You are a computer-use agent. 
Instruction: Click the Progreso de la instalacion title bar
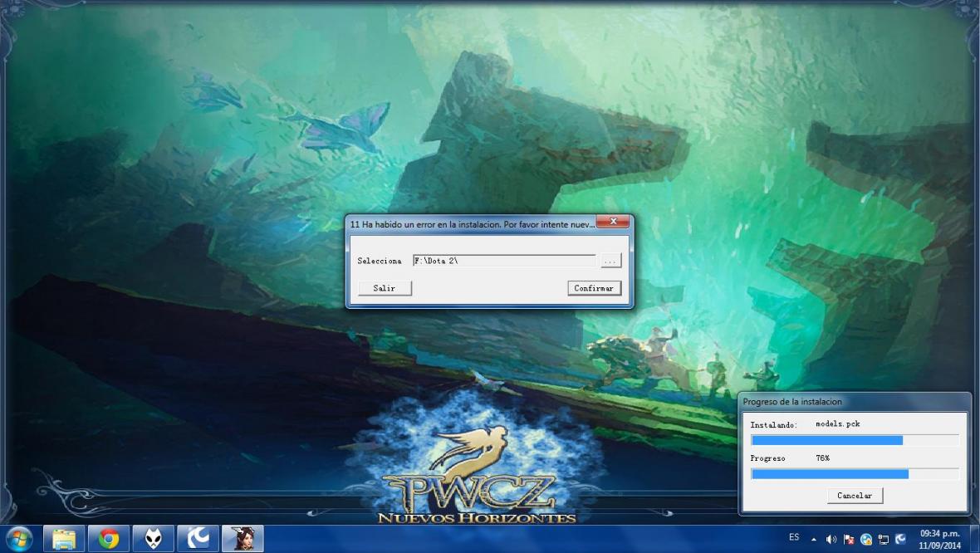pos(855,402)
